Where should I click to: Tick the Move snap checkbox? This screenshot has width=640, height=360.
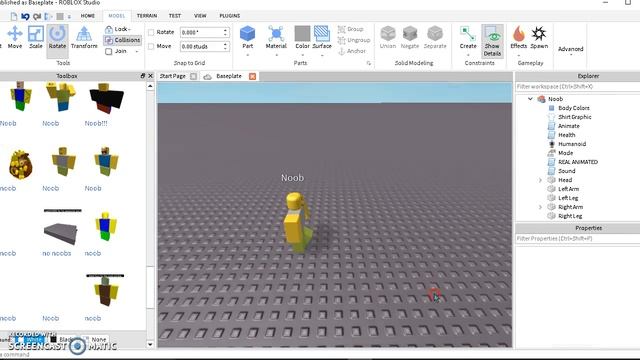tap(151, 47)
